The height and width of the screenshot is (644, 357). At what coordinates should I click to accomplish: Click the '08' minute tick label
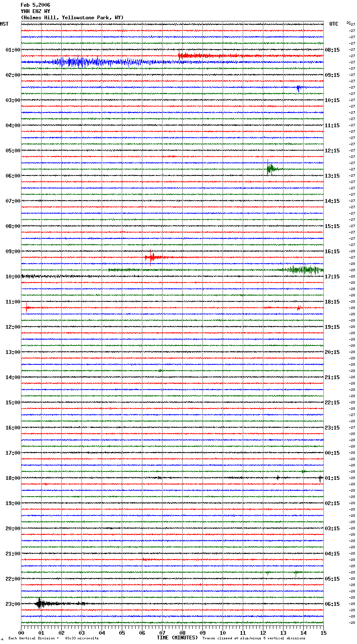182,633
